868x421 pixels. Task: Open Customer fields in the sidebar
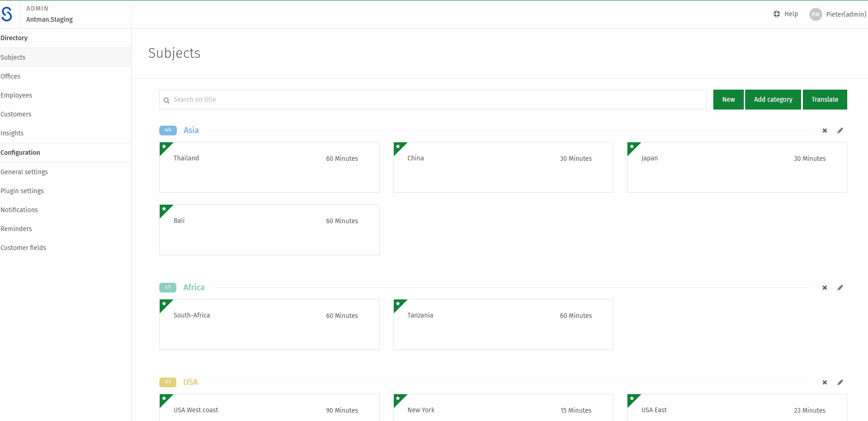[66, 248]
